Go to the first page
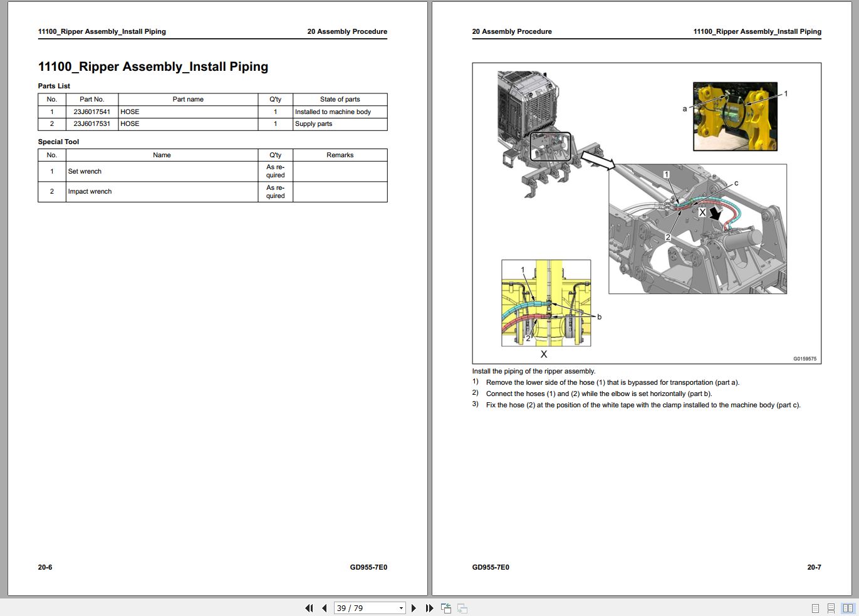This screenshot has height=616, width=859. tap(309, 608)
